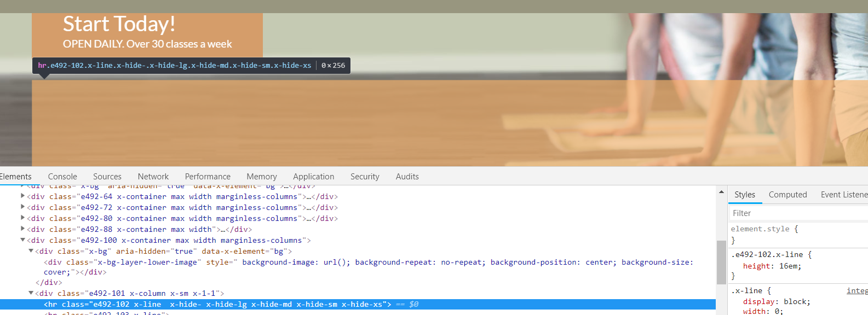Open the Security tab
Image resolution: width=868 pixels, height=315 pixels.
(x=365, y=177)
